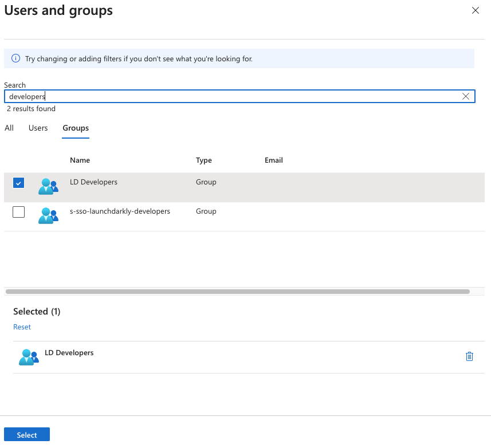
Task: Click the Email column header
Action: (273, 160)
